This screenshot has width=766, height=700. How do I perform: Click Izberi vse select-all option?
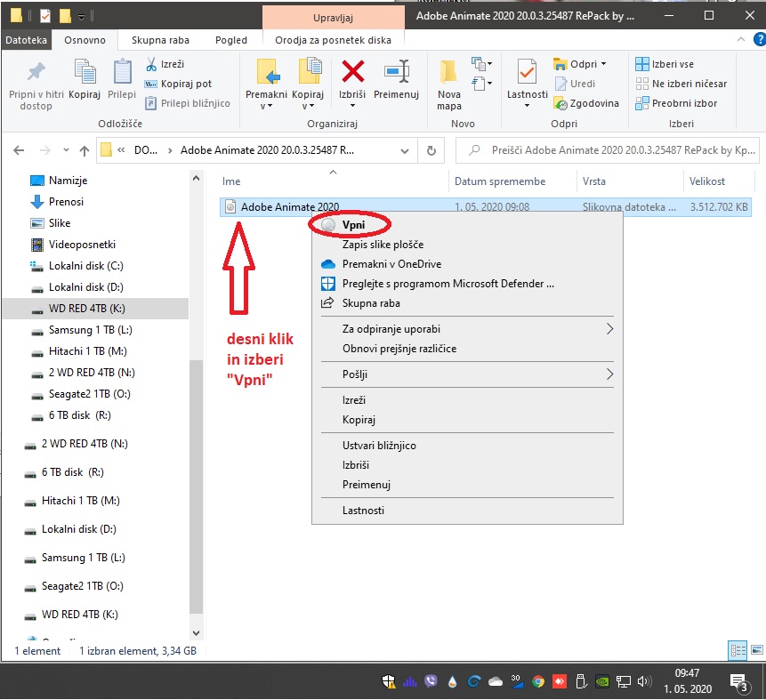pos(665,64)
